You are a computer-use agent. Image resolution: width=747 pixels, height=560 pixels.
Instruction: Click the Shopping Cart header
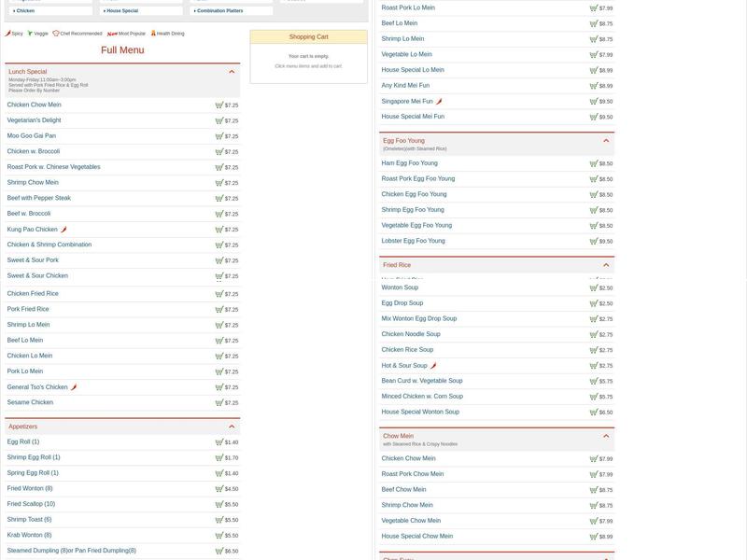(308, 37)
